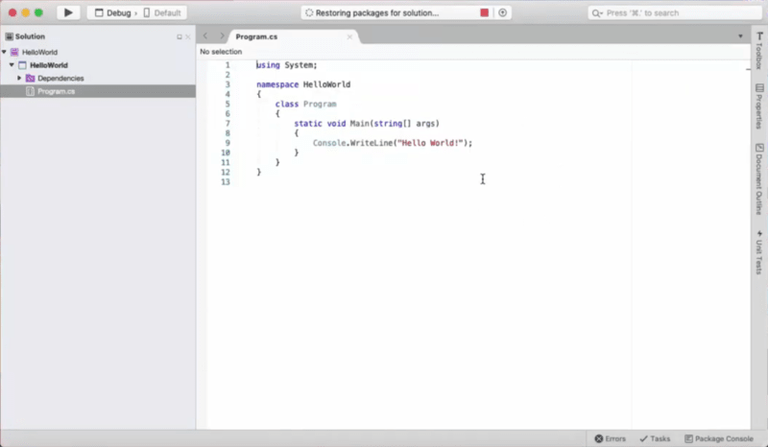The width and height of the screenshot is (768, 447).
Task: Click the search magnifier icon
Action: tap(597, 13)
